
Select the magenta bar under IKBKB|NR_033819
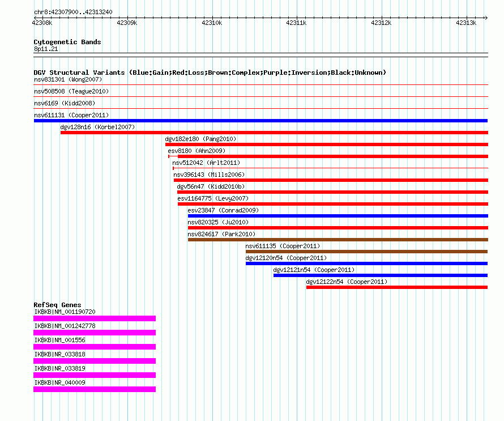[95, 375]
